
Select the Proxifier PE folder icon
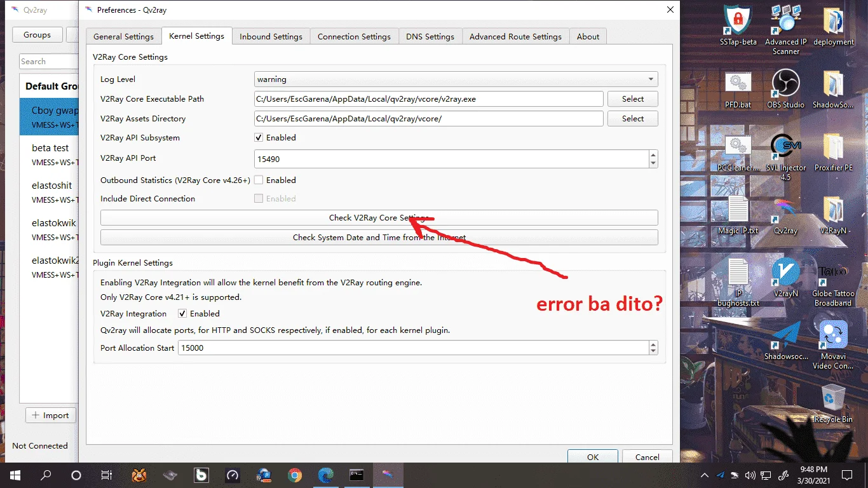click(833, 152)
